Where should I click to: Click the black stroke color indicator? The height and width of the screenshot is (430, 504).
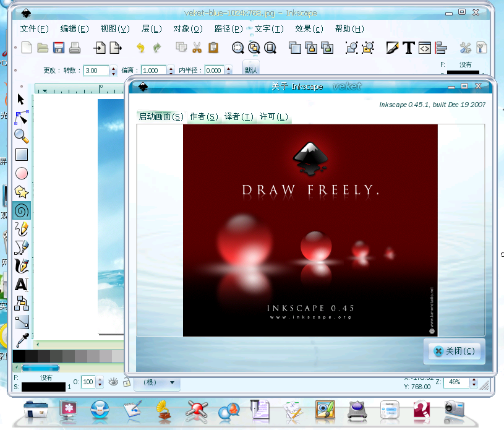pos(43,387)
